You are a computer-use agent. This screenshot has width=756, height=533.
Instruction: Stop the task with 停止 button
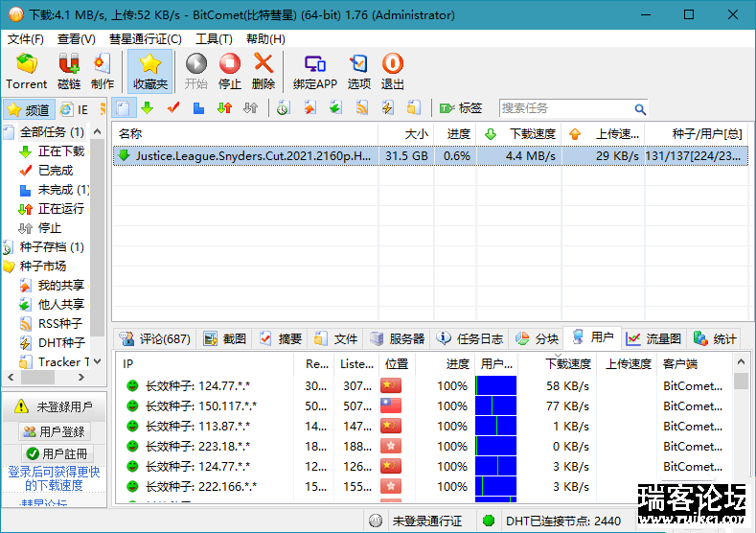pos(230,71)
